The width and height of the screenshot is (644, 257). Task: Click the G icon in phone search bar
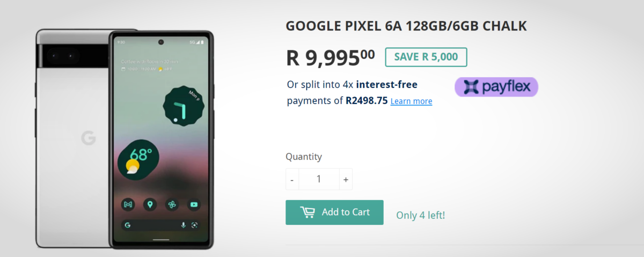tap(128, 225)
